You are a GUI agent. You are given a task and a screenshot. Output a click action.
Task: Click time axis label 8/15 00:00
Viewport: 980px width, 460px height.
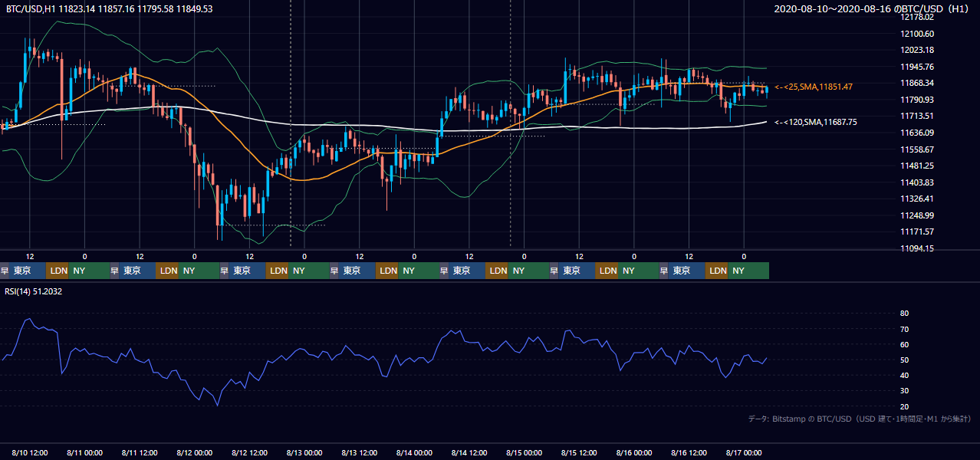(525, 452)
